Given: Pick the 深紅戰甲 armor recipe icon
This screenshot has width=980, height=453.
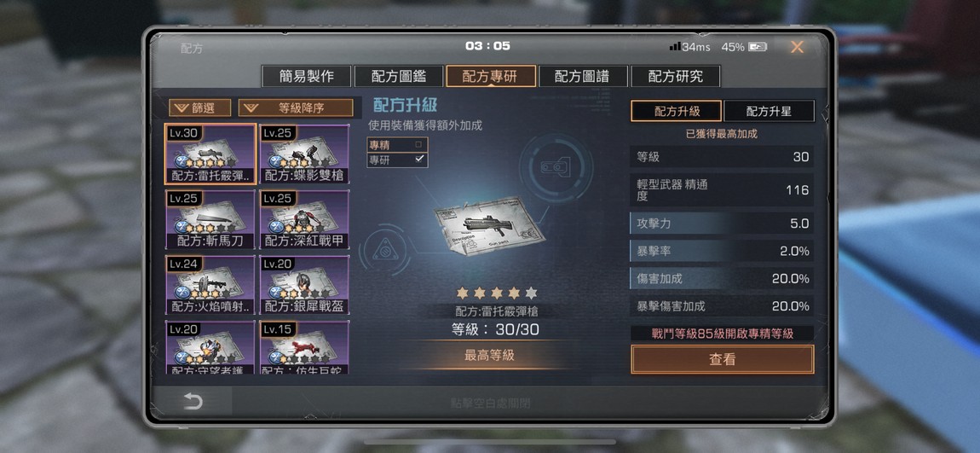Looking at the screenshot, I should pos(304,219).
